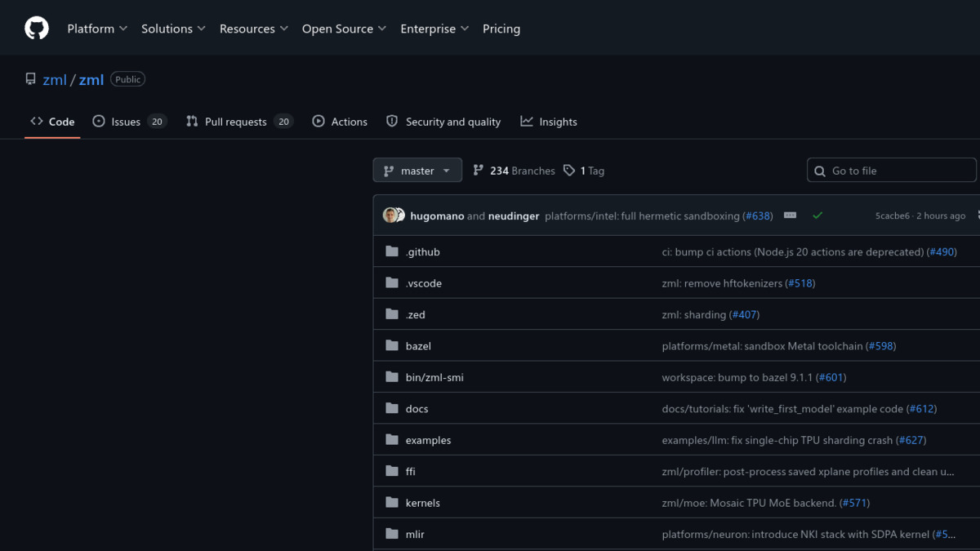Switch to the Pull requests tab
The height and width of the screenshot is (551, 980).
click(x=239, y=122)
